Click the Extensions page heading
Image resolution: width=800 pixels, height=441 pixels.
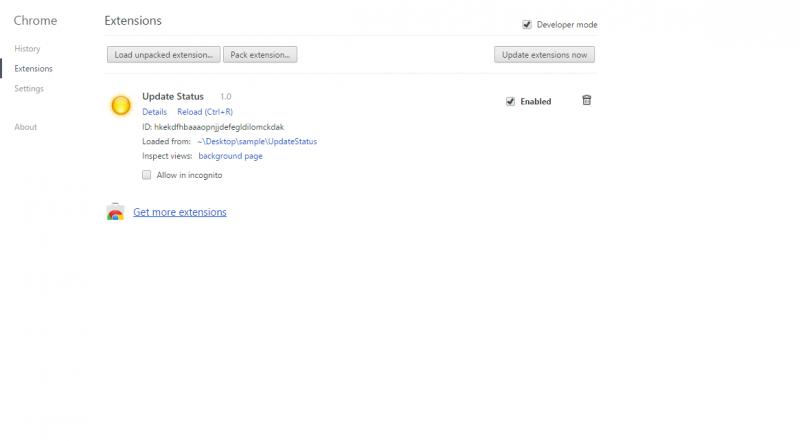pos(133,20)
